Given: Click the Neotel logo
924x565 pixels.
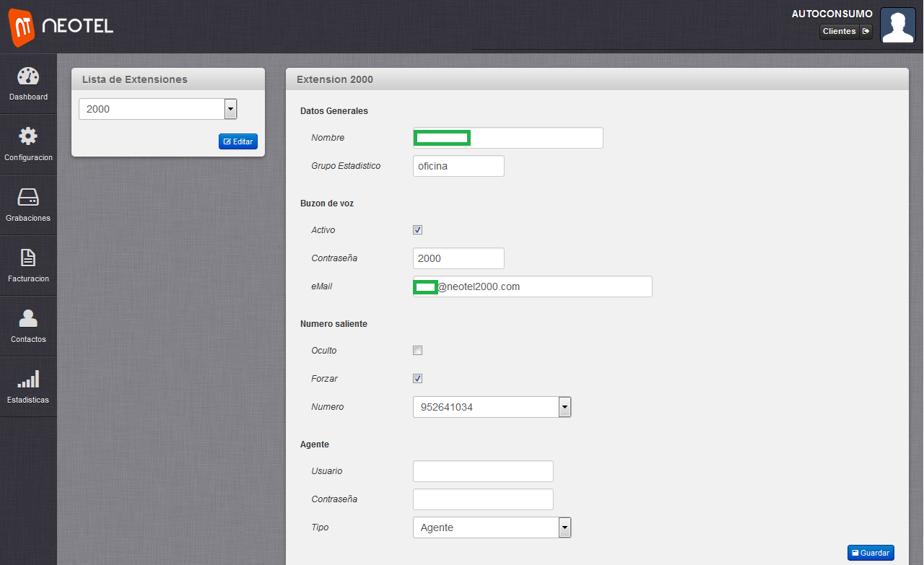Looking at the screenshot, I should (x=61, y=26).
